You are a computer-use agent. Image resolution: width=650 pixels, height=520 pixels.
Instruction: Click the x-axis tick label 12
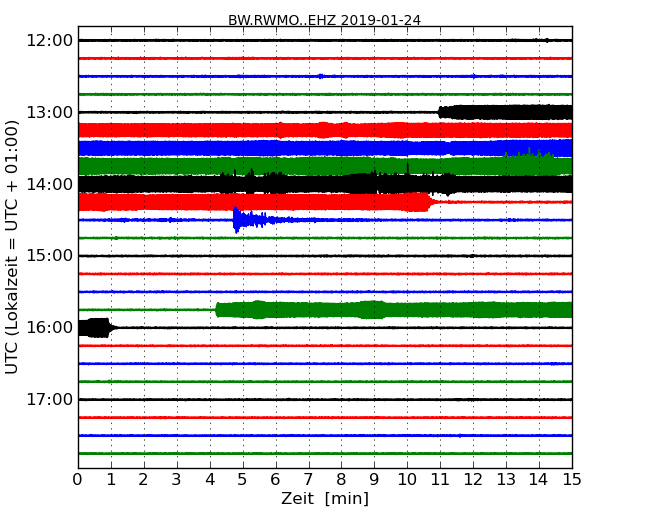[x=473, y=480]
